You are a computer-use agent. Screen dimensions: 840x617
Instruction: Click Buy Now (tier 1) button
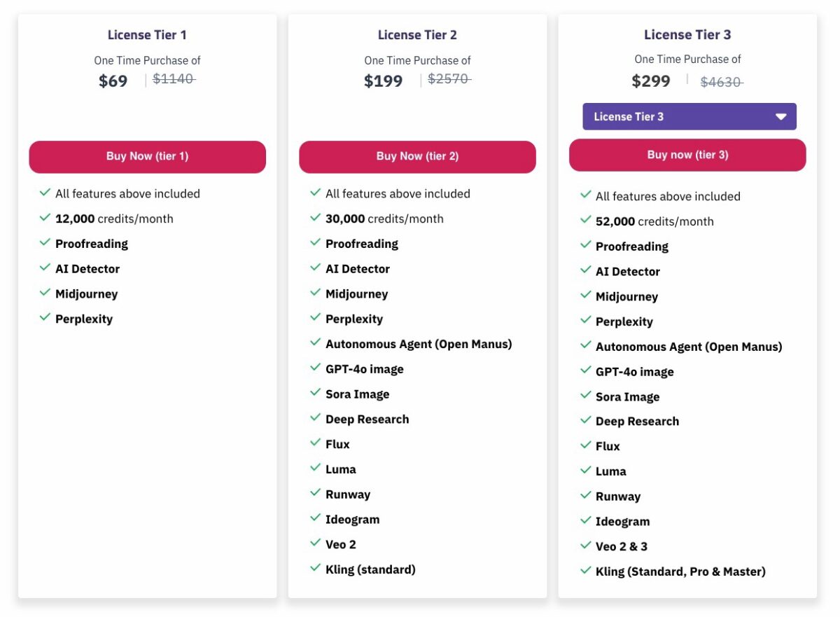click(147, 157)
